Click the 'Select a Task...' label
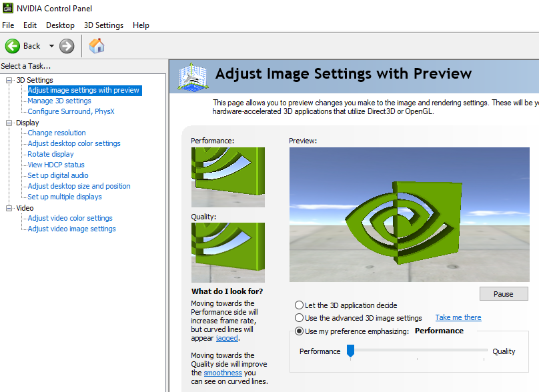 click(x=26, y=66)
